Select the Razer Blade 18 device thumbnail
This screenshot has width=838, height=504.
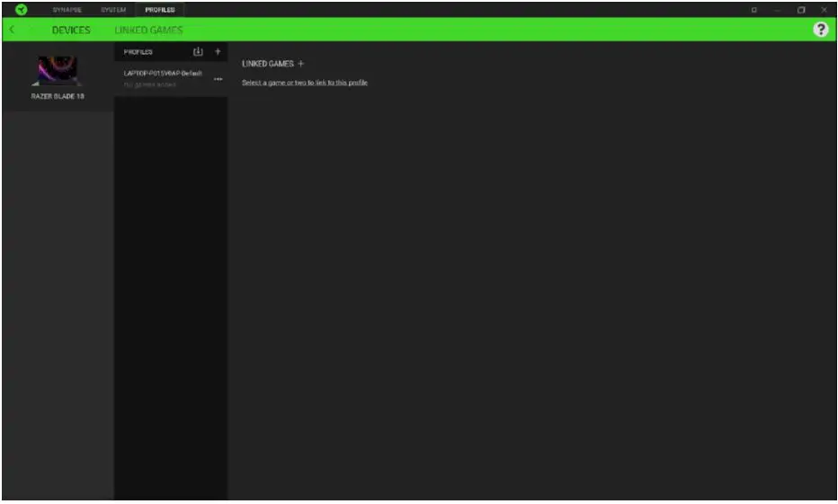pos(57,70)
